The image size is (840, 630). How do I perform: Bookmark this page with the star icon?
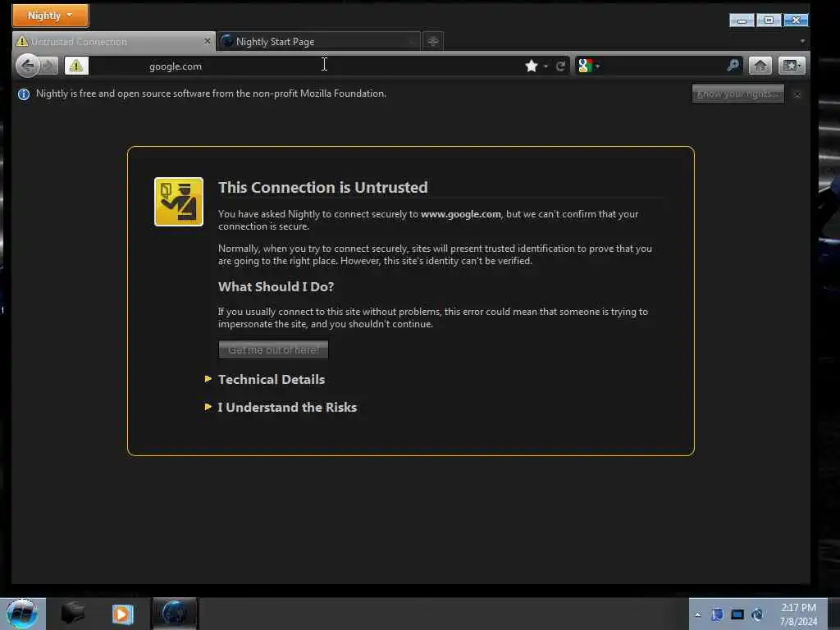coord(531,66)
